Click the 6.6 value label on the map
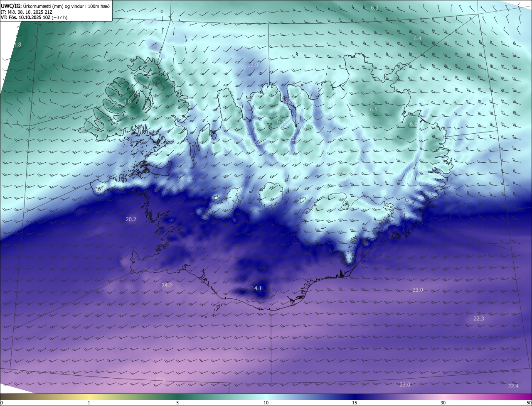Viewport: 532px width, 406px height. click(x=414, y=124)
